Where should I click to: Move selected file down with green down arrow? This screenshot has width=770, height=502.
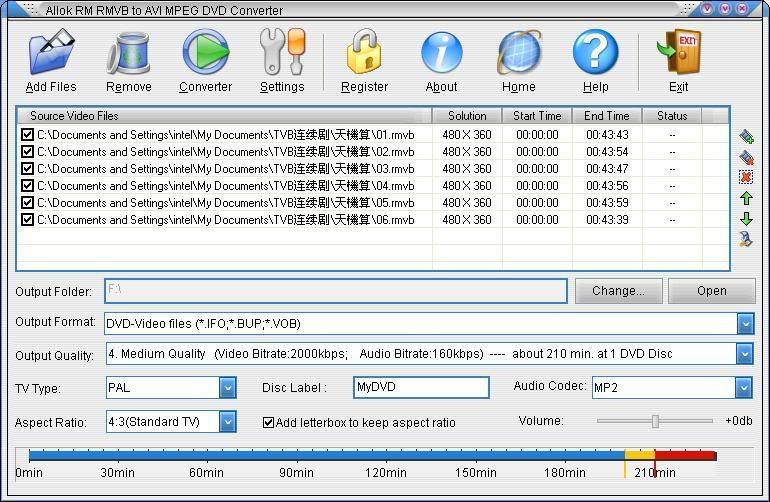click(x=746, y=219)
